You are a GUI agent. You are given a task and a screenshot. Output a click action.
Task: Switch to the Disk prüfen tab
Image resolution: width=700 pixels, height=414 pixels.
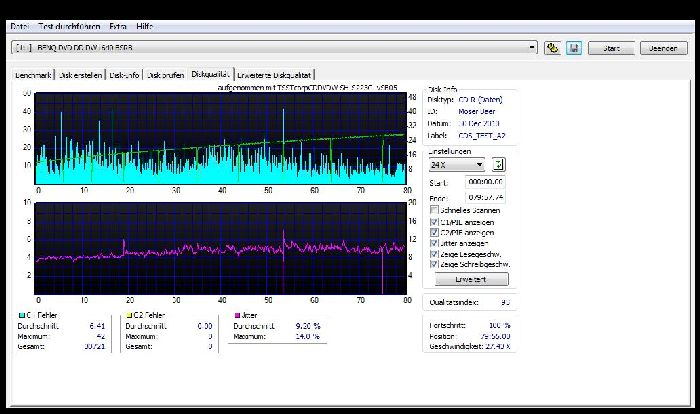166,75
